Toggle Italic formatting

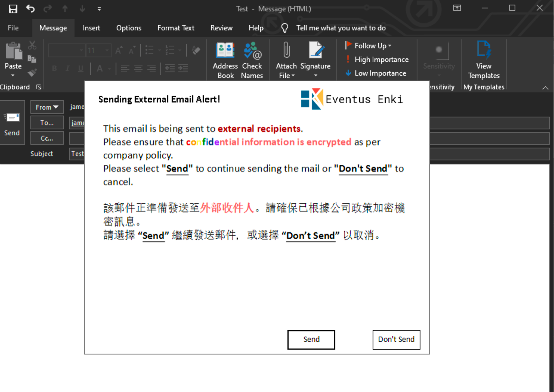click(68, 69)
